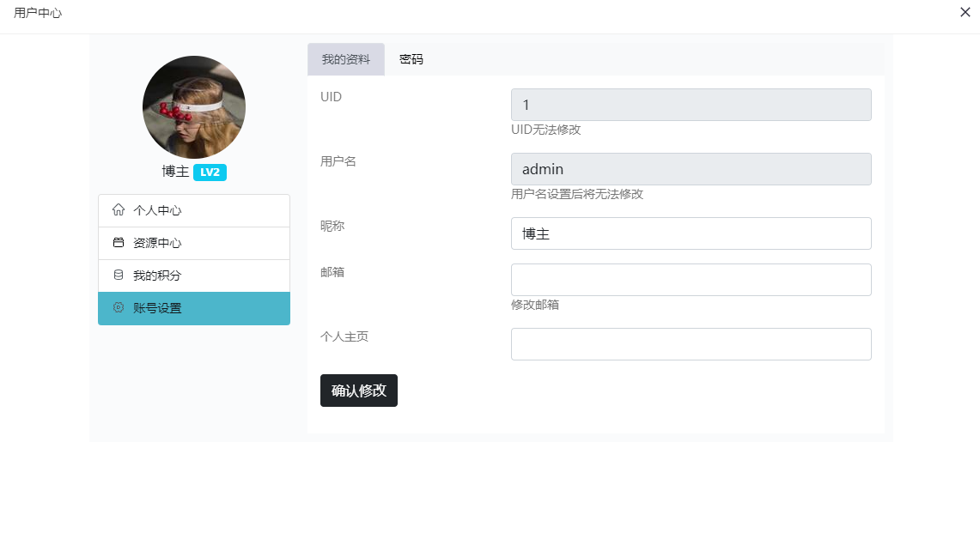Click the home icon beside 个人中心
This screenshot has height=539, width=980.
point(119,210)
